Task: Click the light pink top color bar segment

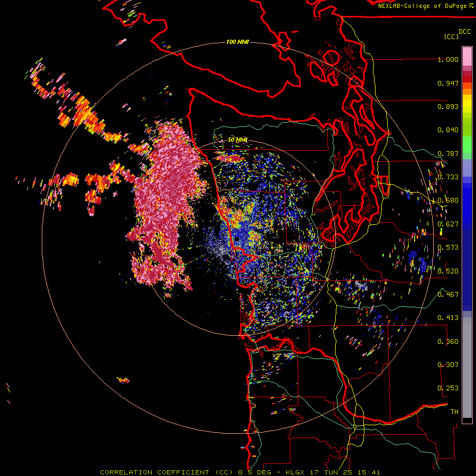Action: coord(467,56)
